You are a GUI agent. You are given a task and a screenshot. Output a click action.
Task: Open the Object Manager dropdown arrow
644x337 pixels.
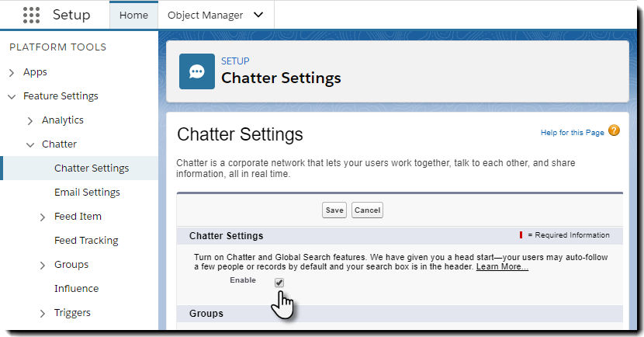pos(258,16)
